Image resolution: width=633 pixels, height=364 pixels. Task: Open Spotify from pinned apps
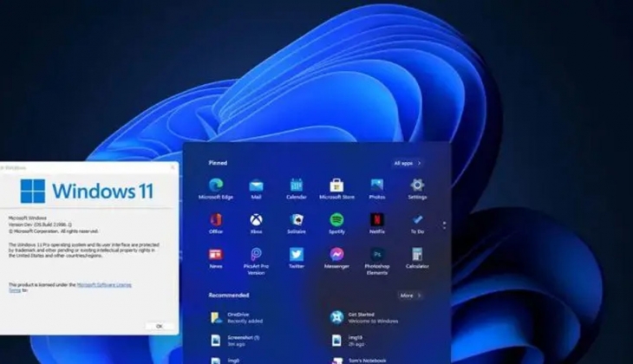tap(336, 224)
